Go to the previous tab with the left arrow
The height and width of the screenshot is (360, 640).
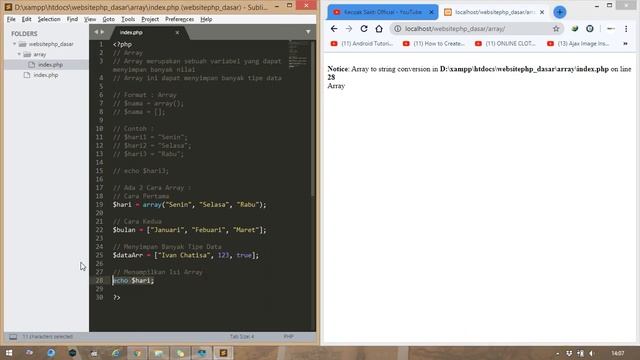[96, 32]
